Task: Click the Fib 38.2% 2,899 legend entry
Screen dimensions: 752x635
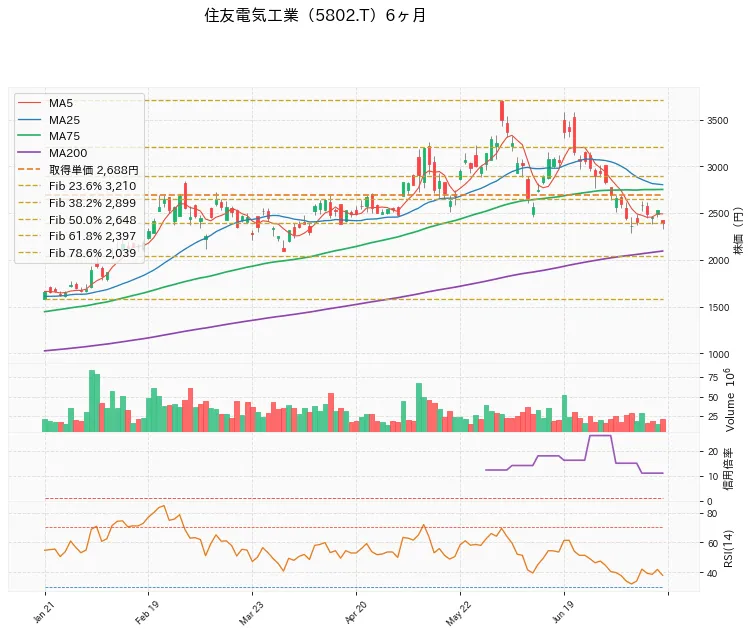Action: (x=77, y=203)
